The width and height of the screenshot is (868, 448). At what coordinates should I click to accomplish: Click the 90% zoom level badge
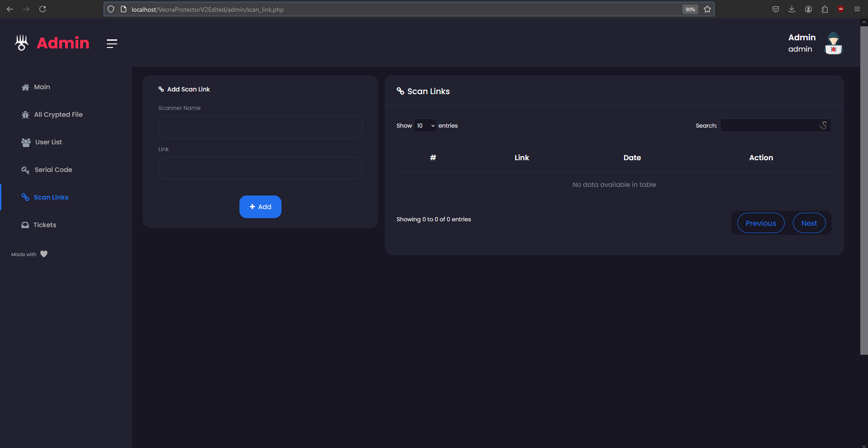(690, 9)
